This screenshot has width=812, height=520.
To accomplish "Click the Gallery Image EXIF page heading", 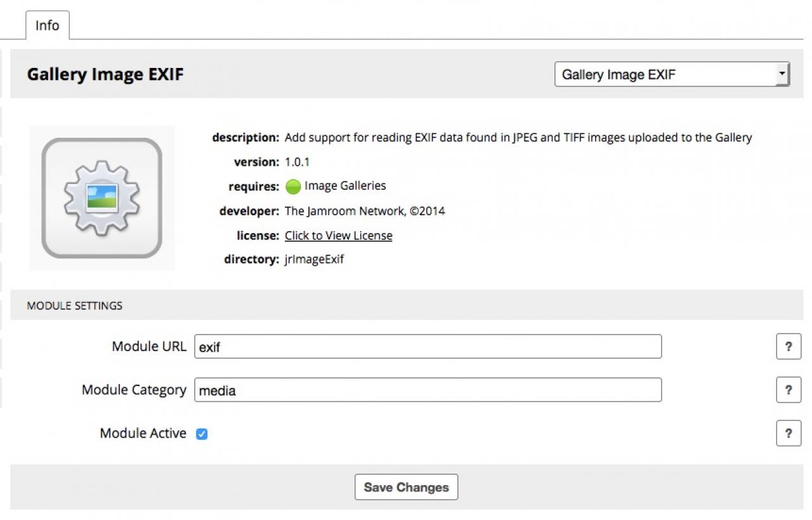I will point(105,74).
